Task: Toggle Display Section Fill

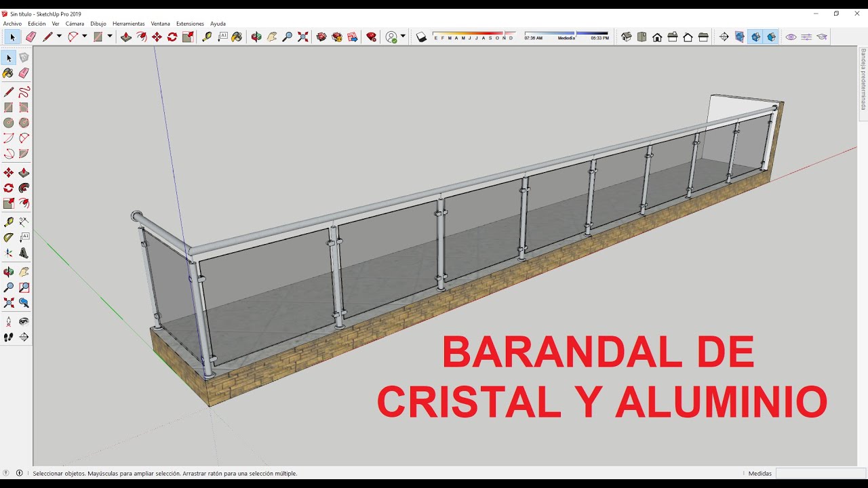Action: [771, 37]
